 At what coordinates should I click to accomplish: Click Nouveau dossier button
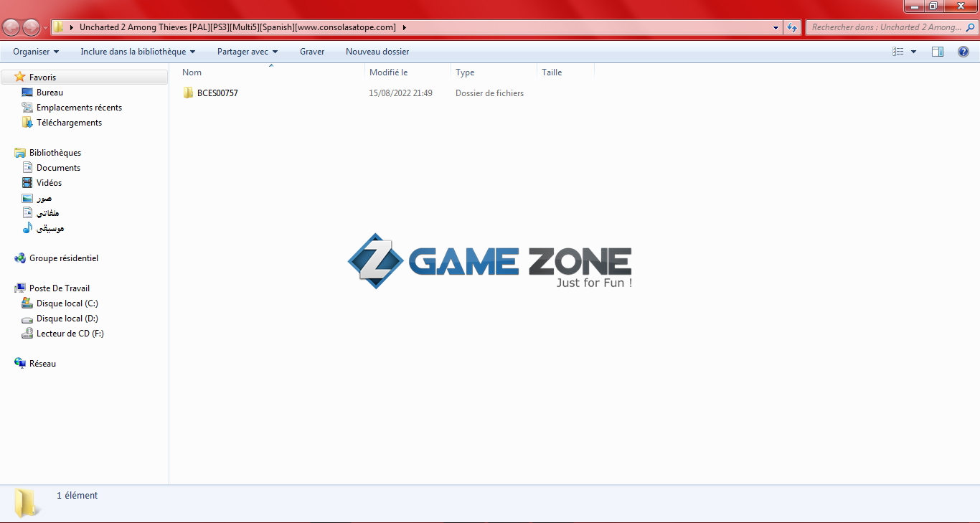click(x=377, y=52)
